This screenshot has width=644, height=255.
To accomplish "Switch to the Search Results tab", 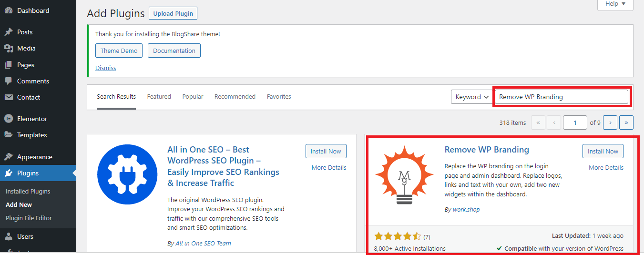I will pyautogui.click(x=116, y=96).
